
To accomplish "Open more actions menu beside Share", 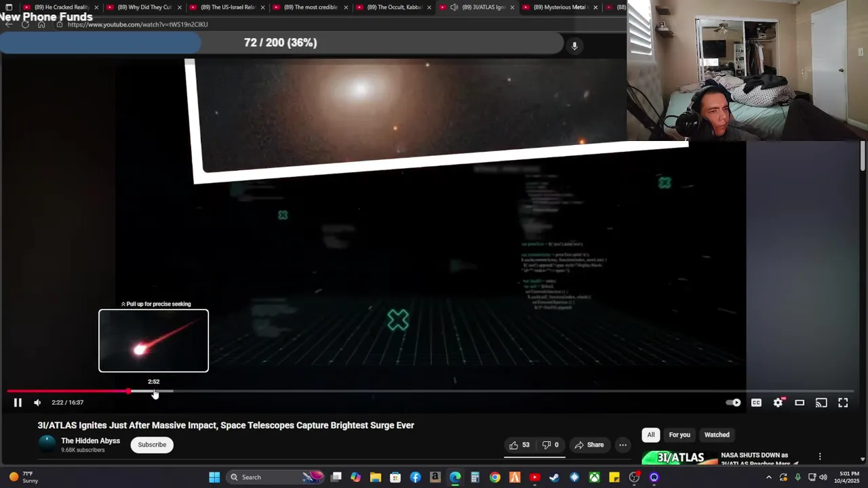I will point(623,445).
